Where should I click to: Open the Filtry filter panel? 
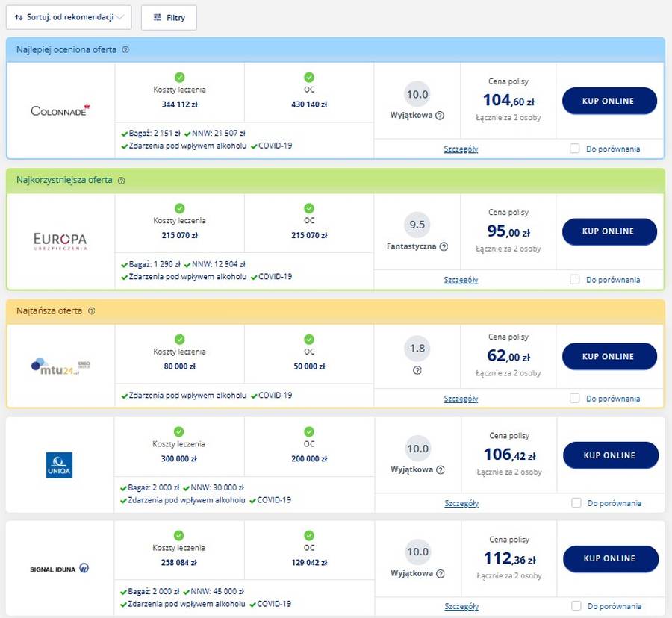(169, 18)
